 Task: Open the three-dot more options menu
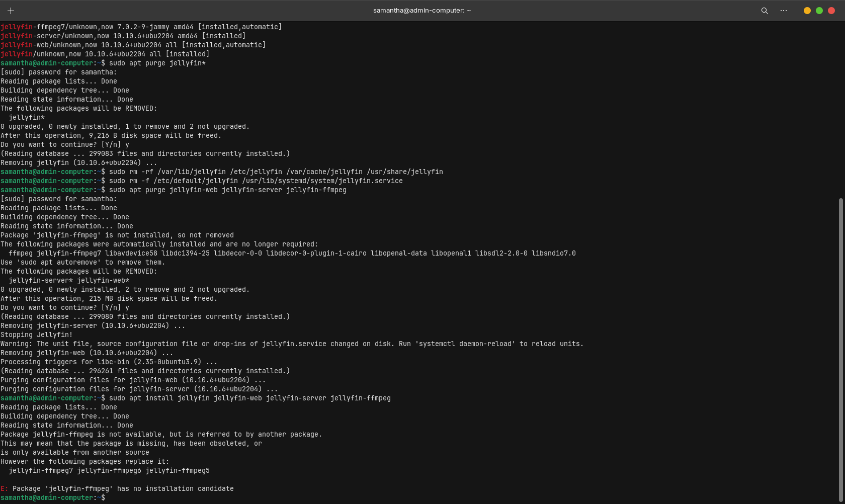(x=784, y=11)
